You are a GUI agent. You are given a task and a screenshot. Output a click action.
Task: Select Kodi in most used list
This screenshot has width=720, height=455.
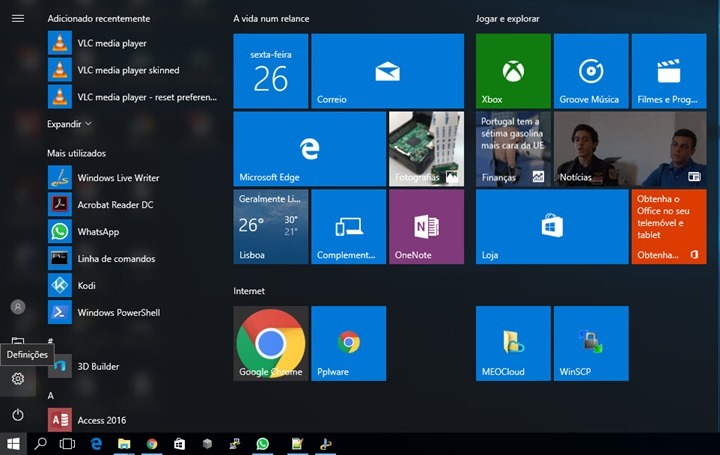click(86, 285)
